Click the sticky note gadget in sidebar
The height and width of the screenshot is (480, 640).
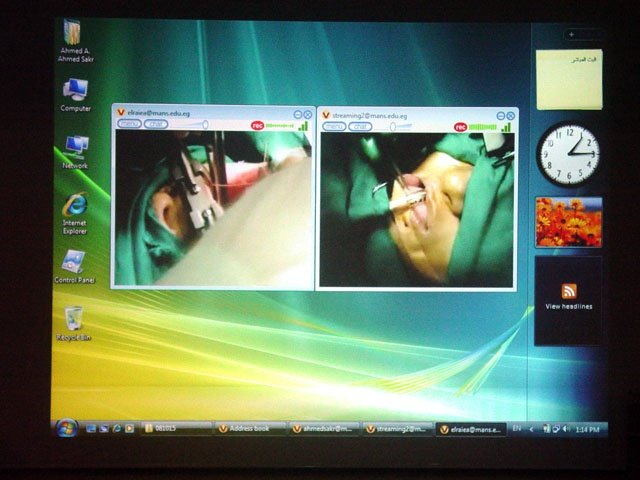tap(569, 79)
